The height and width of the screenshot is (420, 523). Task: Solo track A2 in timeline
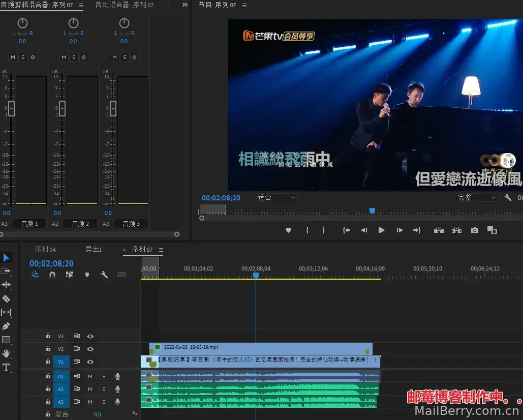(x=104, y=389)
